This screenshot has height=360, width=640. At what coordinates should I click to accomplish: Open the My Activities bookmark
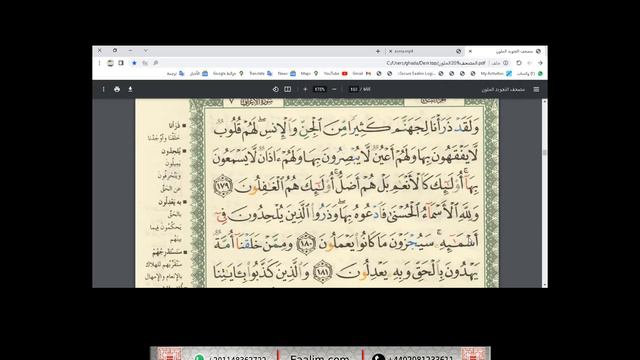[496, 73]
